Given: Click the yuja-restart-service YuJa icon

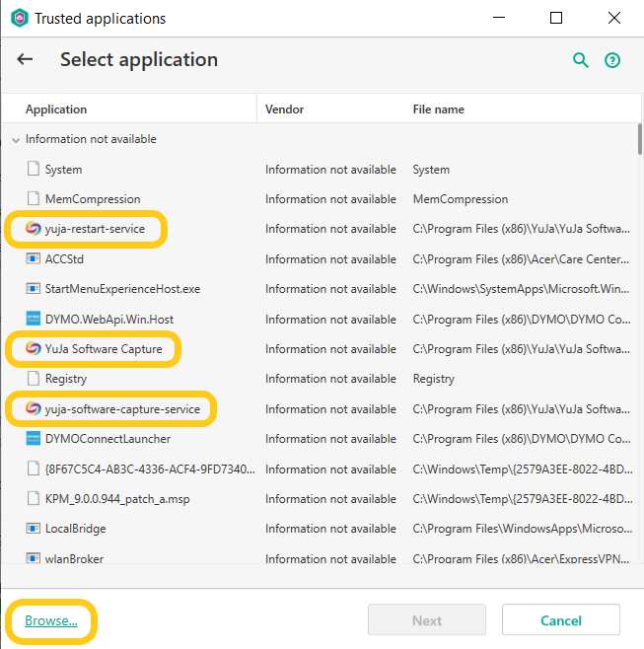Looking at the screenshot, I should tap(34, 229).
